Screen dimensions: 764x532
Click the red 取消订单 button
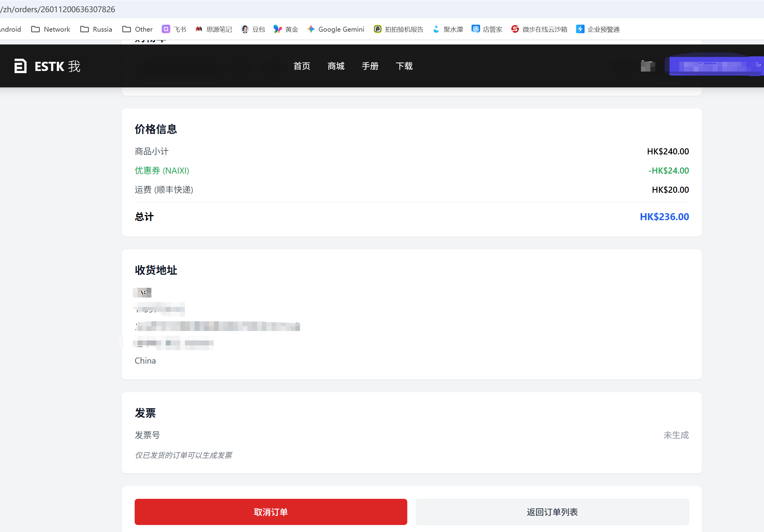271,511
